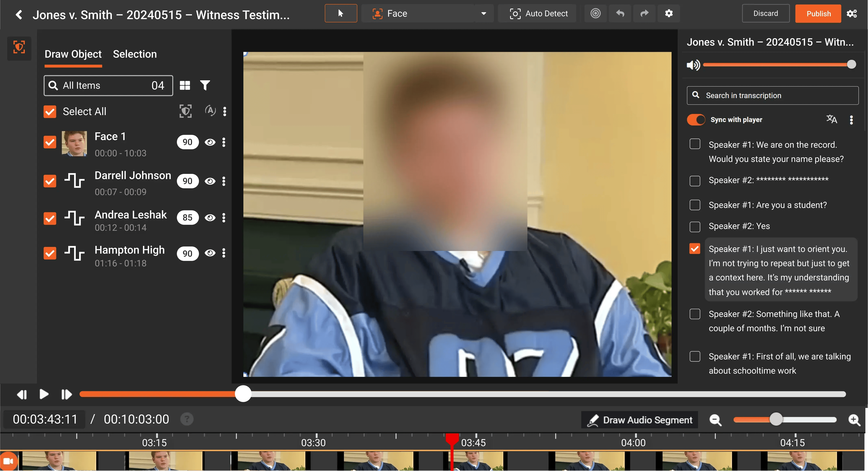Uncheck the Andrea Leshak item checkbox
The width and height of the screenshot is (868, 471).
pyautogui.click(x=50, y=218)
